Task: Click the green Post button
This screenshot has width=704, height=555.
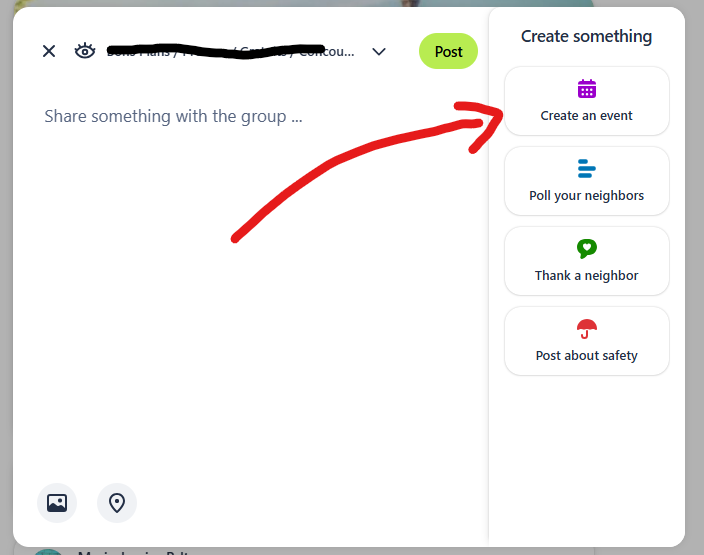Action: click(448, 51)
